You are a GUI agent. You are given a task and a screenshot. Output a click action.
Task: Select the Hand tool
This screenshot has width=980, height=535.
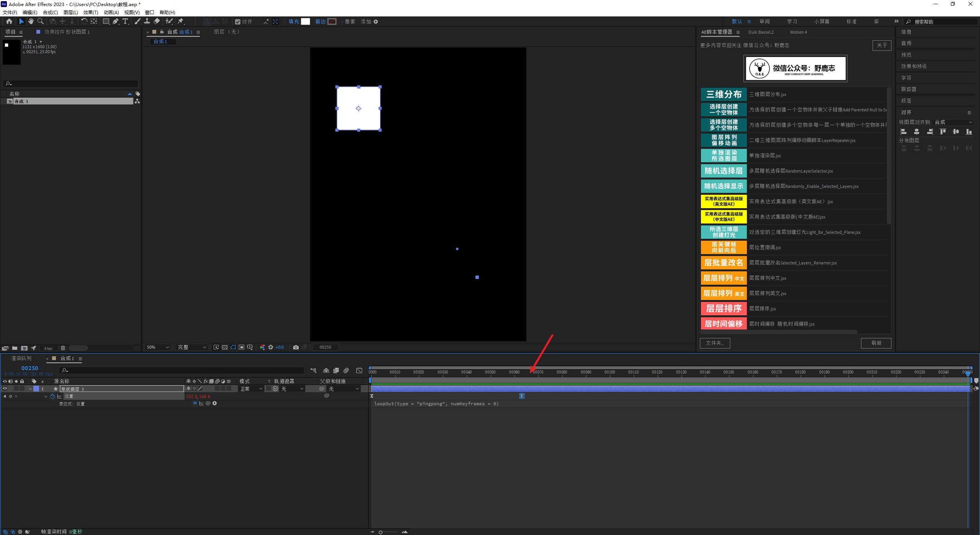[31, 21]
